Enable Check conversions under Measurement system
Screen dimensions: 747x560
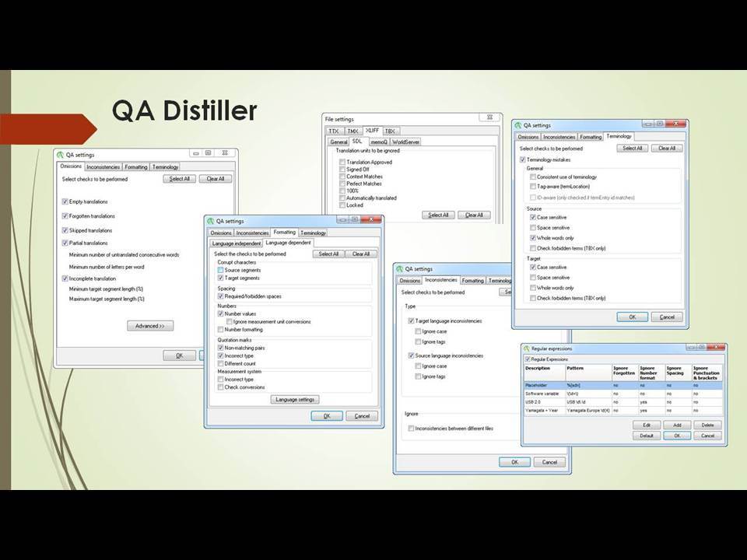tap(220, 387)
